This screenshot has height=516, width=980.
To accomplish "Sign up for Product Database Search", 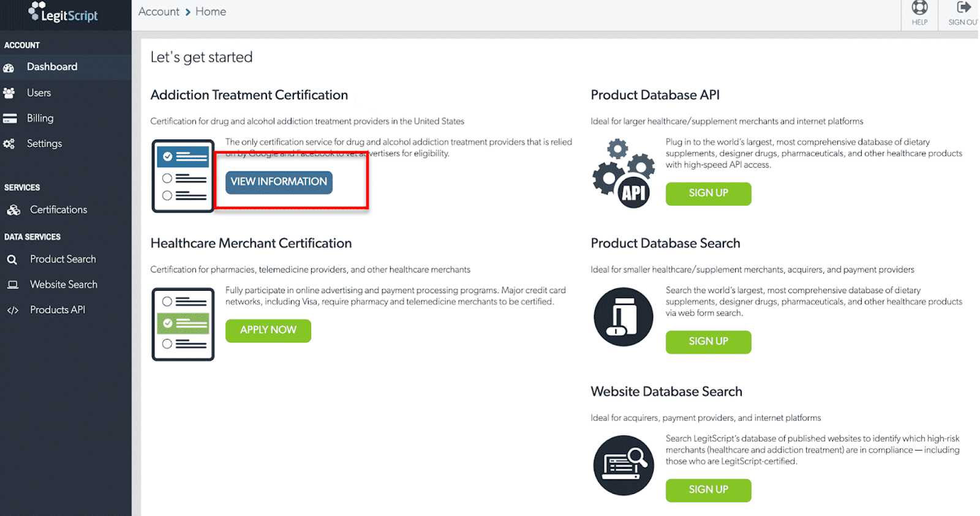I will [708, 342].
